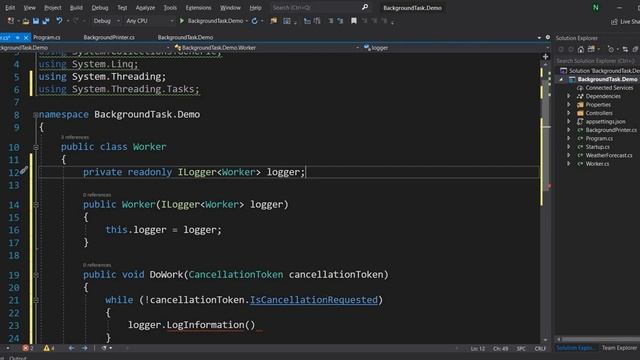Switch to the Team Explorer tab
Screen dimensions: 640x360
[619, 348]
